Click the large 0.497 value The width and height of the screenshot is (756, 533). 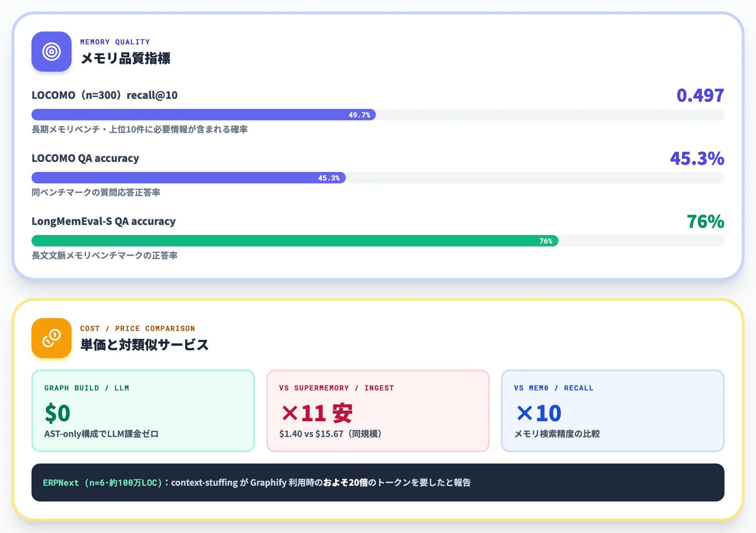pyautogui.click(x=700, y=95)
